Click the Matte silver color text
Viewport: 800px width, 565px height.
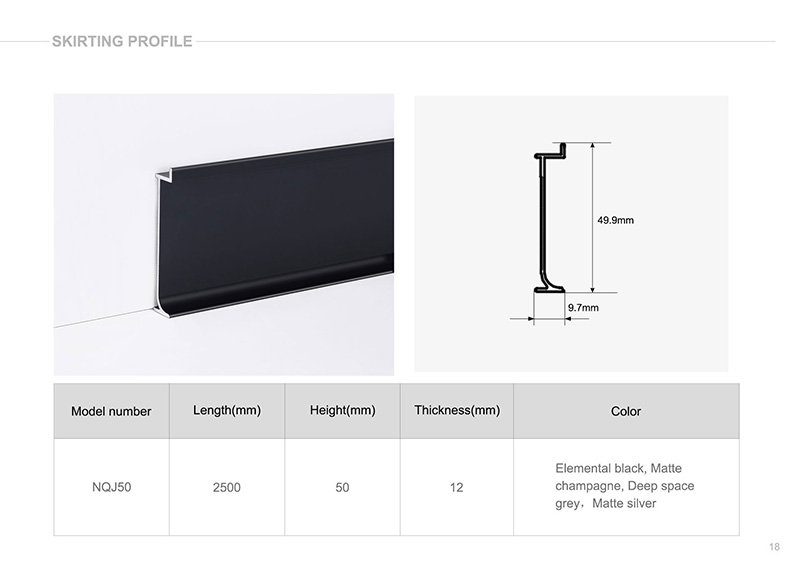627,504
